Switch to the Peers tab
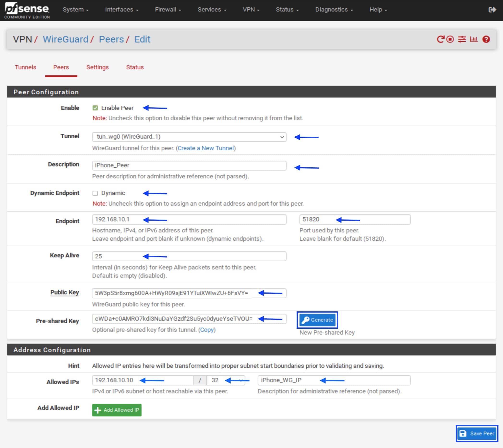Viewport: 503px width, 448px height. pos(61,67)
